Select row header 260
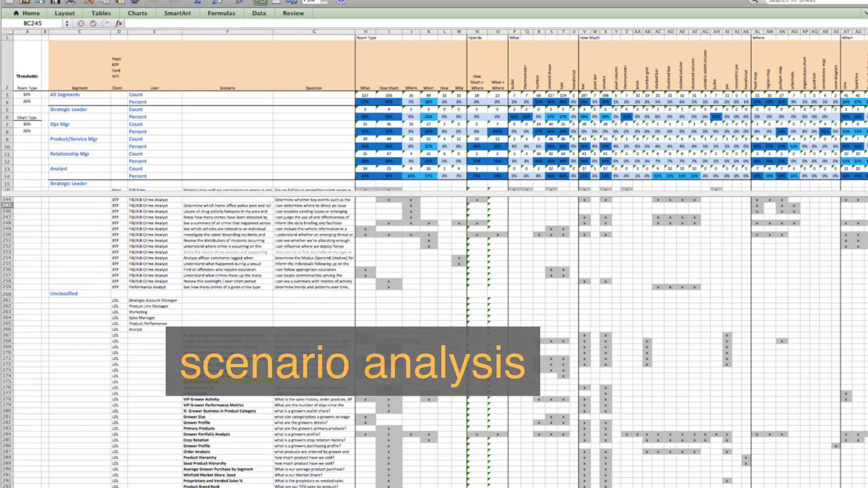Screen dimensions: 868x488 coord(7,294)
